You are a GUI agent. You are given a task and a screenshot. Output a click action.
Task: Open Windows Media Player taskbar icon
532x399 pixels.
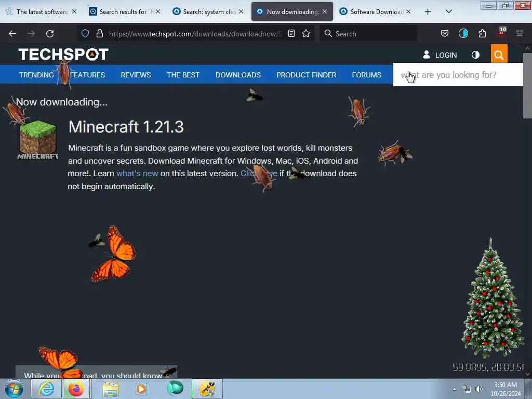coord(142,389)
